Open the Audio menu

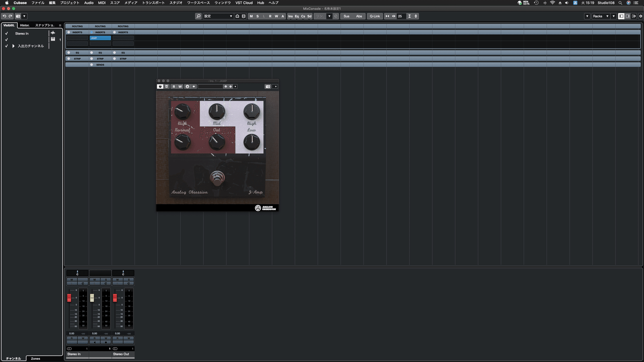tap(89, 3)
